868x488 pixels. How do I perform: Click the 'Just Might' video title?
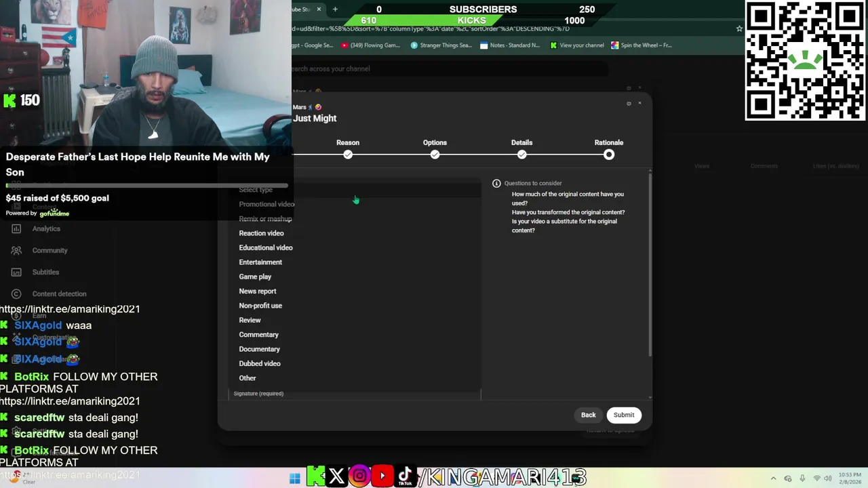315,118
